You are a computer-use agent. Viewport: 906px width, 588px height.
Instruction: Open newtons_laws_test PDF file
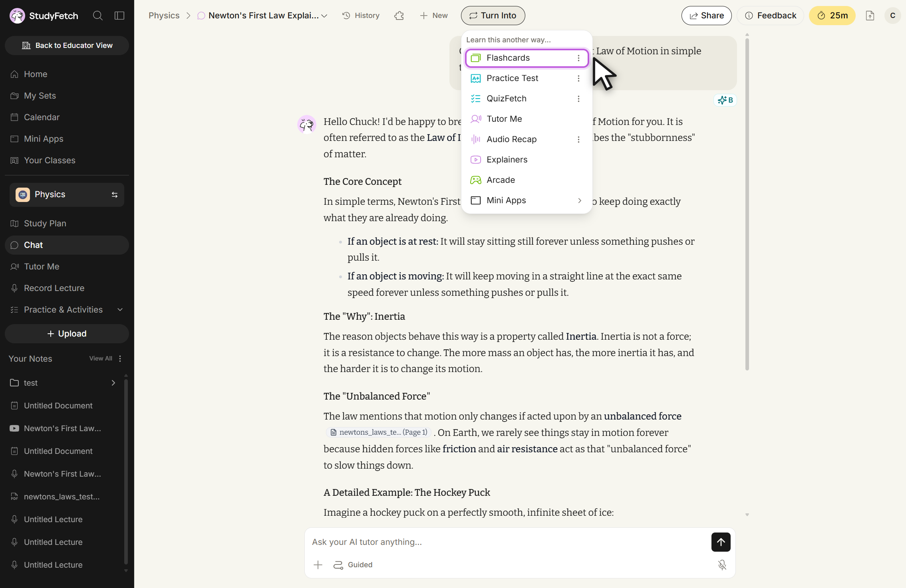point(63,497)
